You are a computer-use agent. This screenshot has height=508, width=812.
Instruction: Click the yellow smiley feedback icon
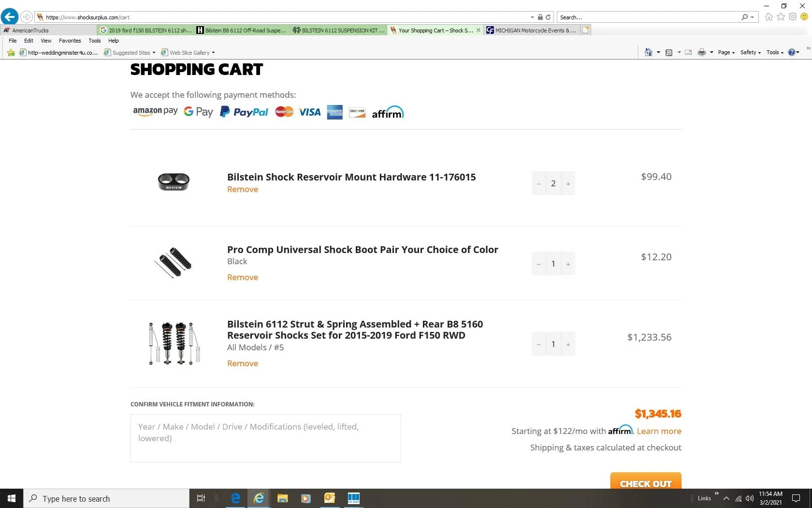coord(804,17)
